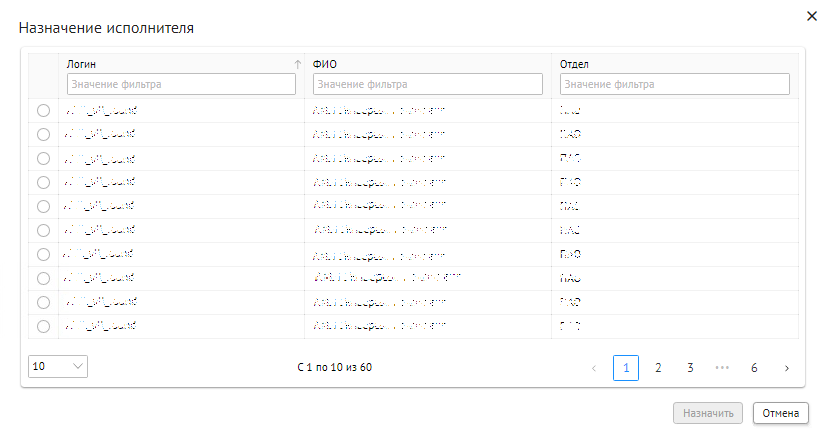Image resolution: width=825 pixels, height=441 pixels.
Task: Sort by the Отдел column header
Action: point(573,63)
